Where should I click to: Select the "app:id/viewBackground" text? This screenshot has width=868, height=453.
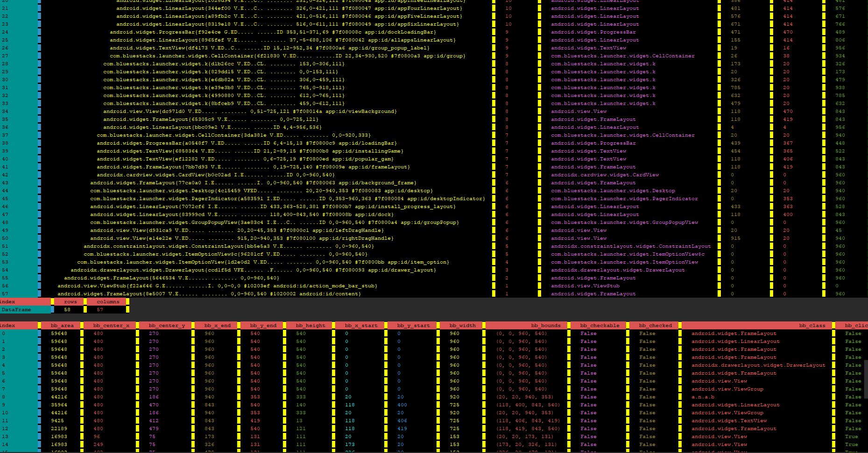[x=360, y=111]
